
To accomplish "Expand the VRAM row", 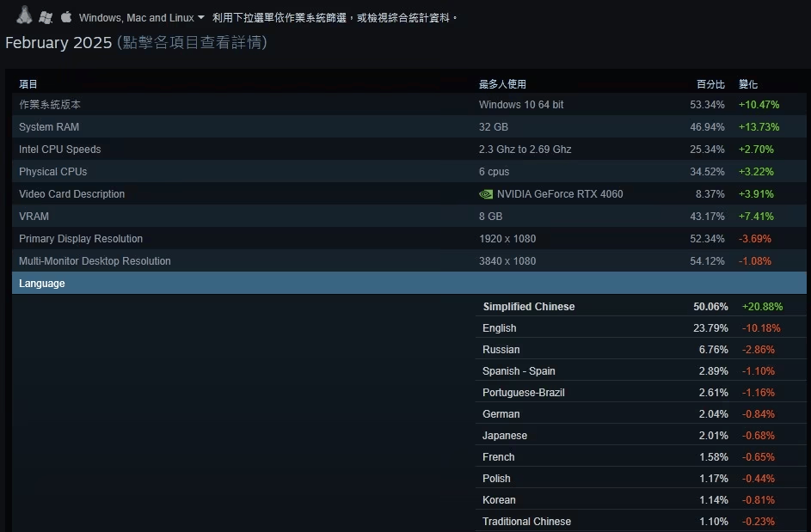I will click(34, 217).
